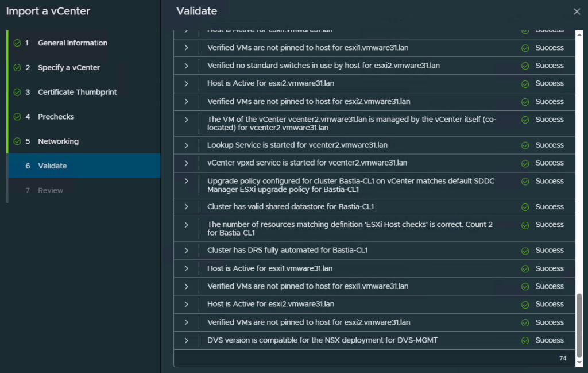Expand the Upgrade policy configured row
The height and width of the screenshot is (373, 588).
coord(187,181)
